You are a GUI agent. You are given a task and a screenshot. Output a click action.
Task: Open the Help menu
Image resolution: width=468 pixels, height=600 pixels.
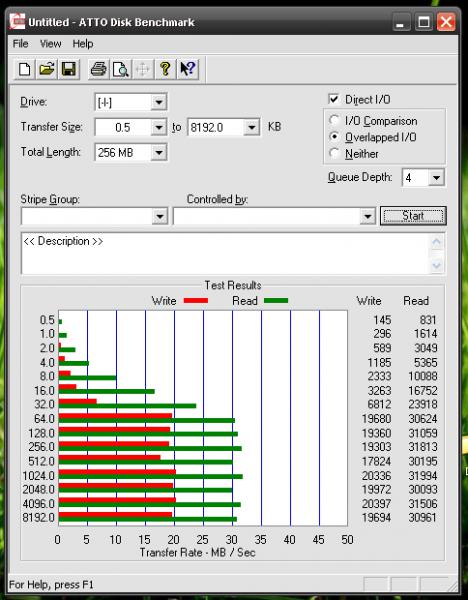coord(83,44)
